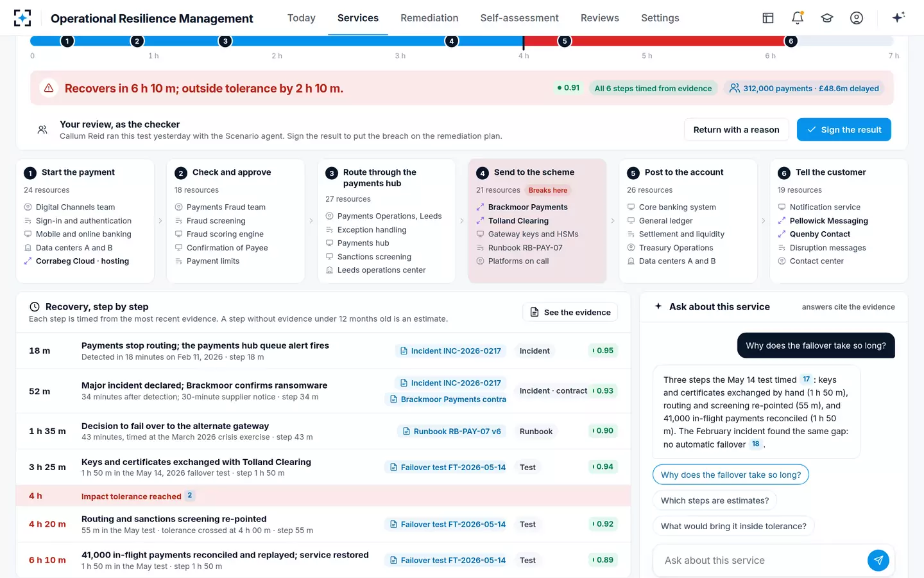The height and width of the screenshot is (578, 924).
Task: Click the app logo icon
Action: [x=22, y=18]
